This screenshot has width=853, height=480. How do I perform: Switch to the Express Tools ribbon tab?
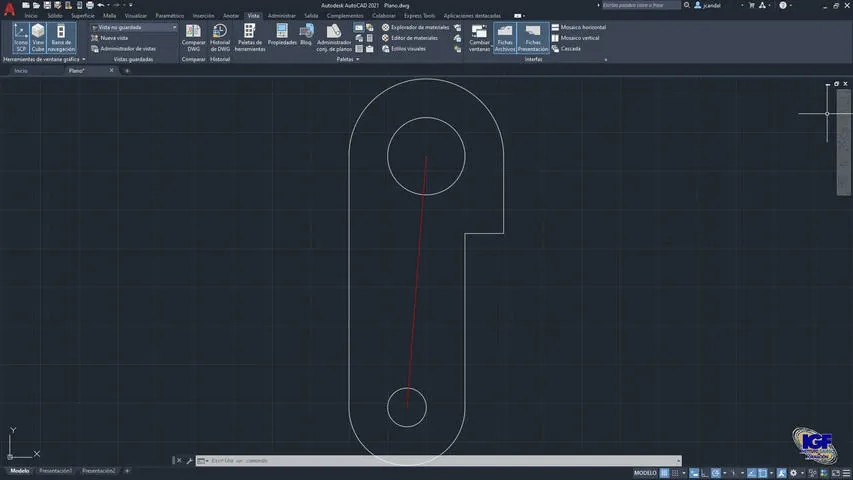419,16
